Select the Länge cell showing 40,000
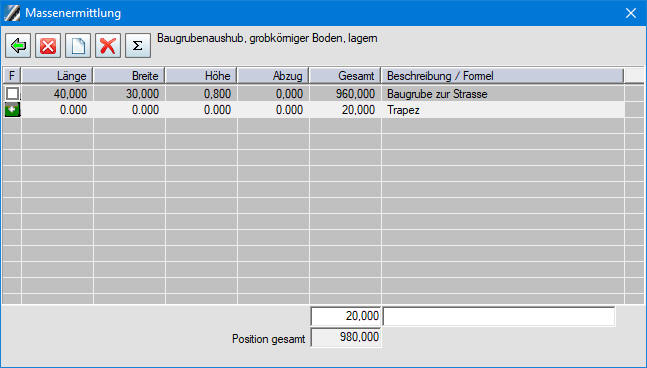Screen dimensions: 647x368 tap(57, 94)
